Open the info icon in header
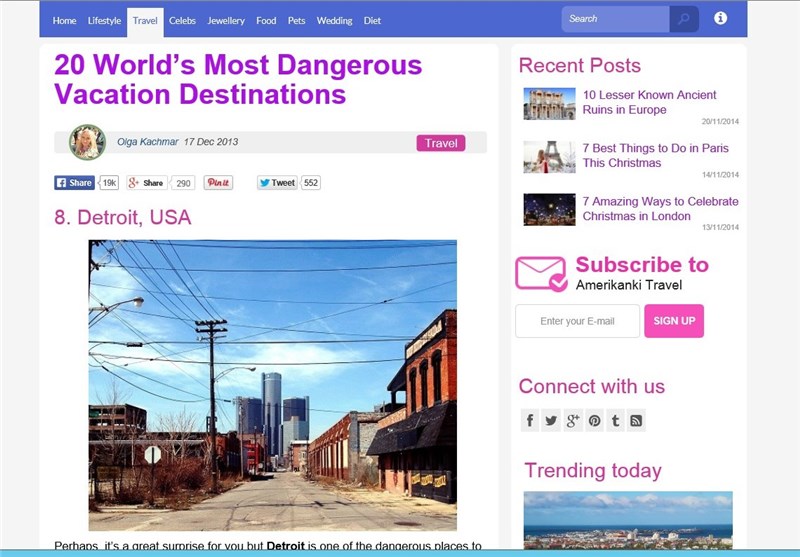Image resolution: width=800 pixels, height=557 pixels. pyautogui.click(x=720, y=19)
